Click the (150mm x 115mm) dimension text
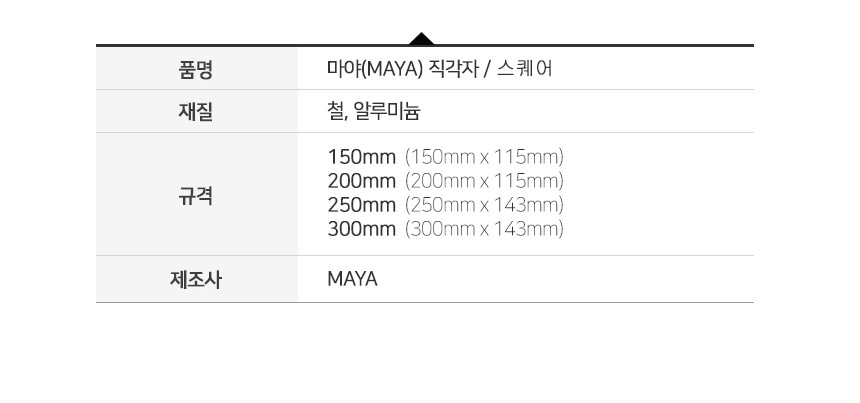Screen dimensions: 860x403 point(484,157)
